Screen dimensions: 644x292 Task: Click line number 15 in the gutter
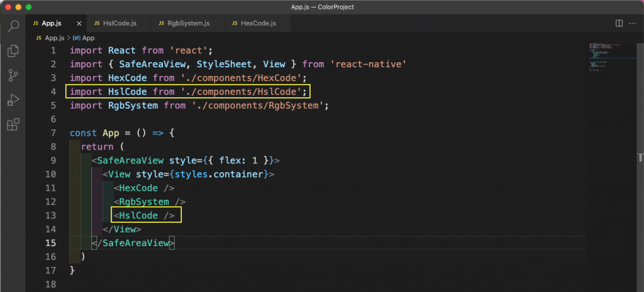pos(50,243)
